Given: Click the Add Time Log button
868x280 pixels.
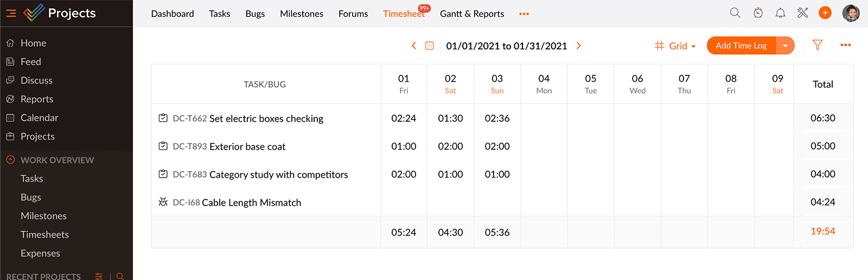Looking at the screenshot, I should pos(741,46).
